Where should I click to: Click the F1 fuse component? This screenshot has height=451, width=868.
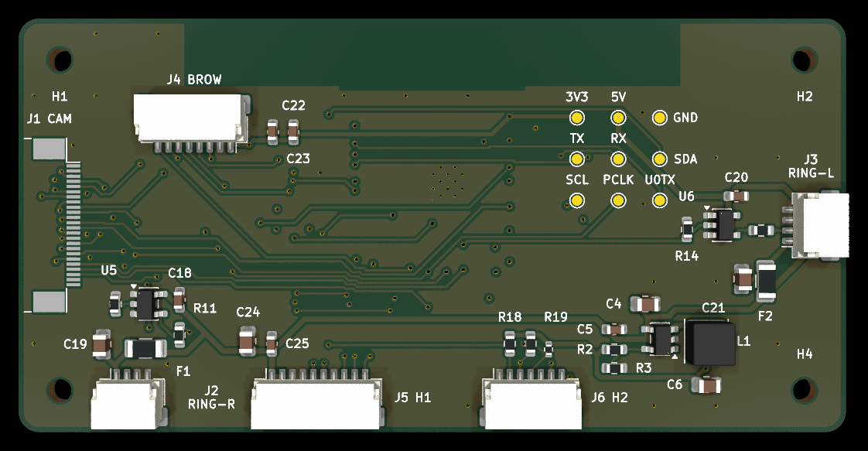[145, 349]
